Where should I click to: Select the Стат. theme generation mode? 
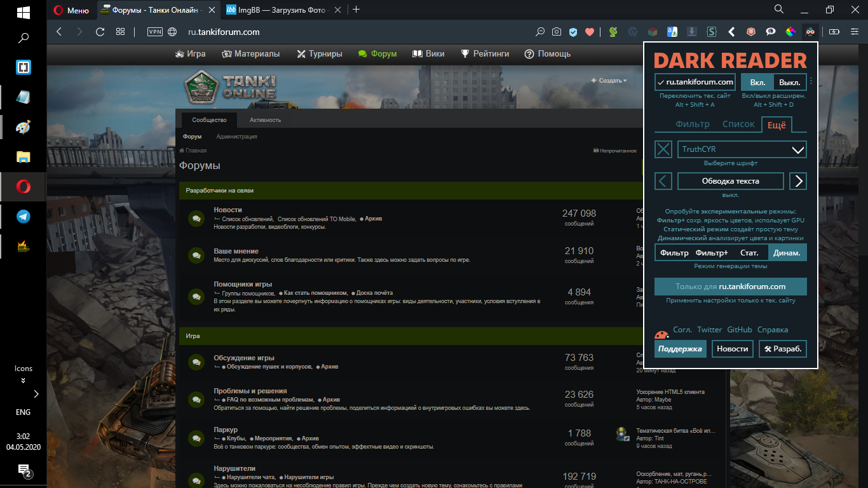click(x=749, y=253)
